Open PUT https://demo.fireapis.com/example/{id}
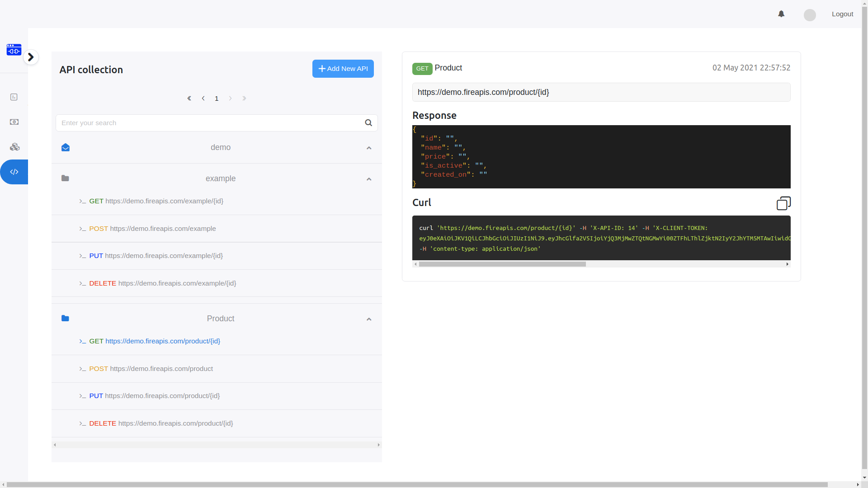 coord(156,256)
